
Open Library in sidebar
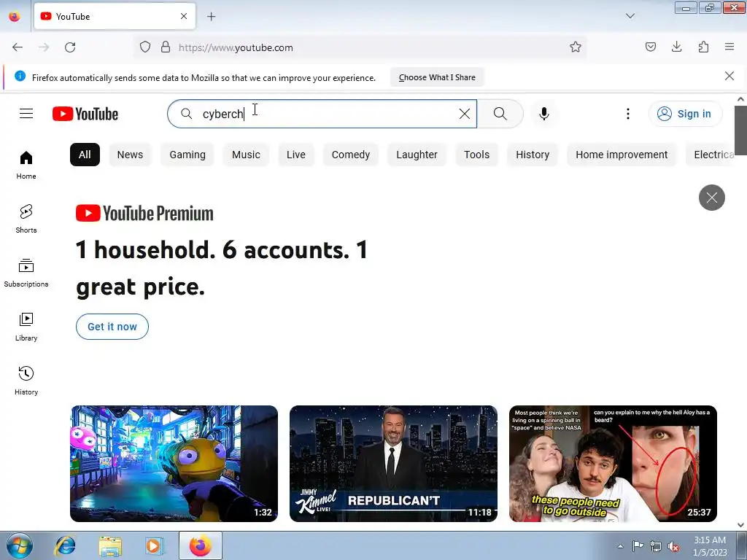26,327
